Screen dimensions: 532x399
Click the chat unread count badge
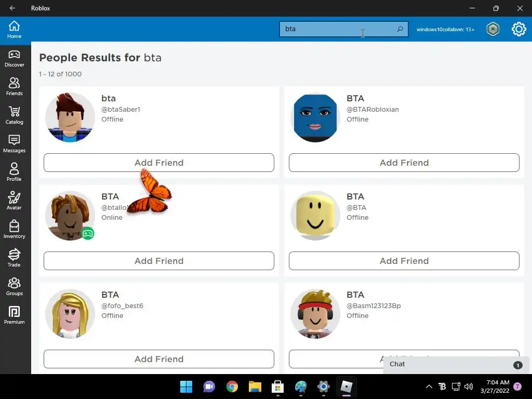(518, 365)
